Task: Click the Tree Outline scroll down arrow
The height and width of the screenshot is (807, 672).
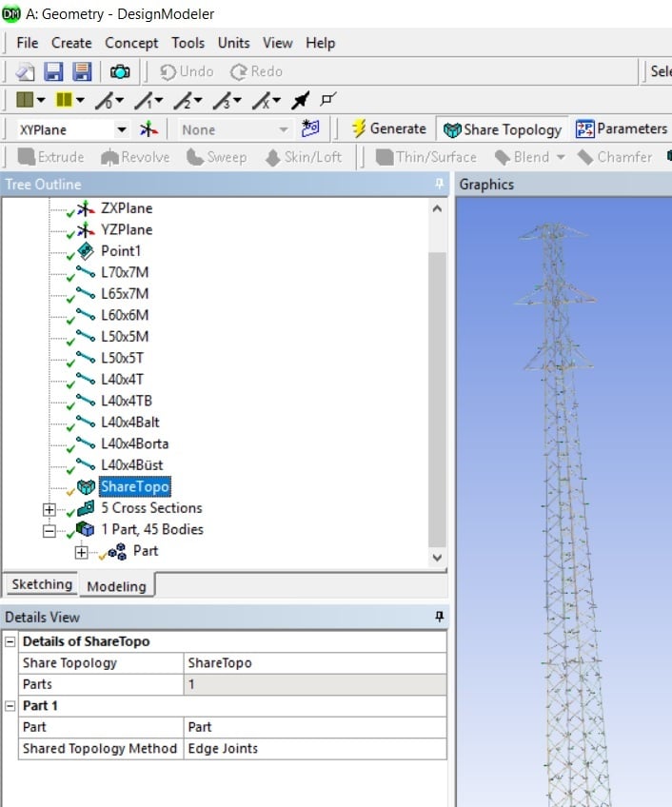Action: pyautogui.click(x=437, y=558)
